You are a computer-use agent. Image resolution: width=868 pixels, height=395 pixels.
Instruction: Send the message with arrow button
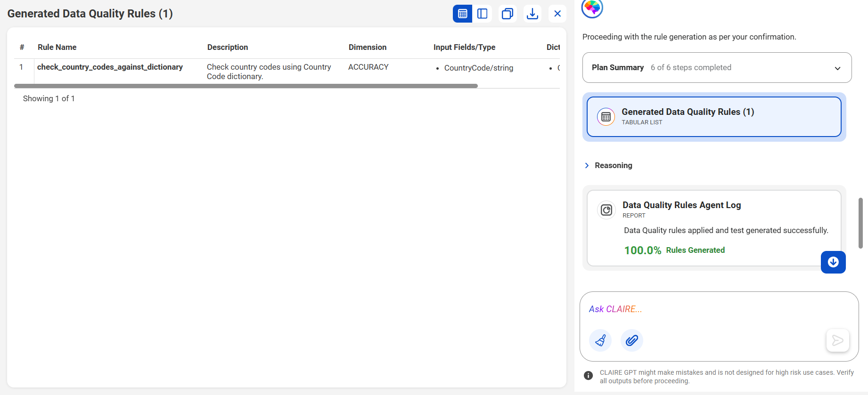(x=838, y=340)
